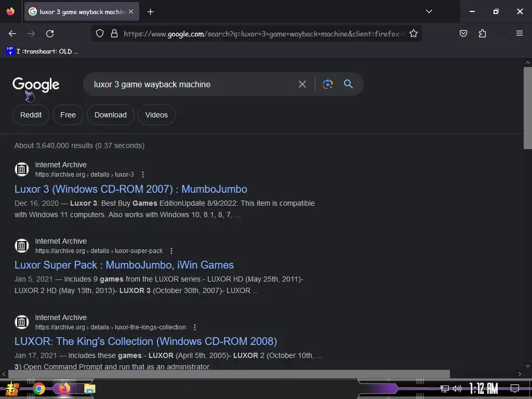Open File Explorer from the taskbar
This screenshot has height=399, width=532.
click(x=89, y=389)
